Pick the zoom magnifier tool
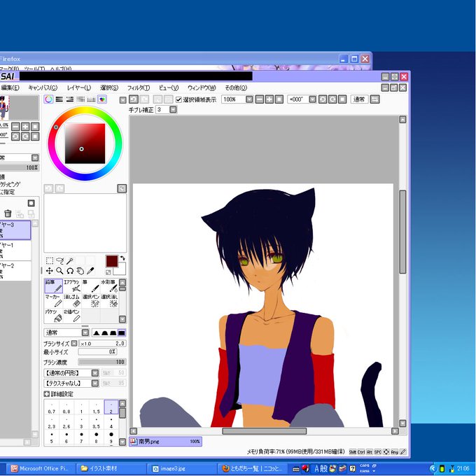Screen dimensions: 476x476 click(x=59, y=271)
